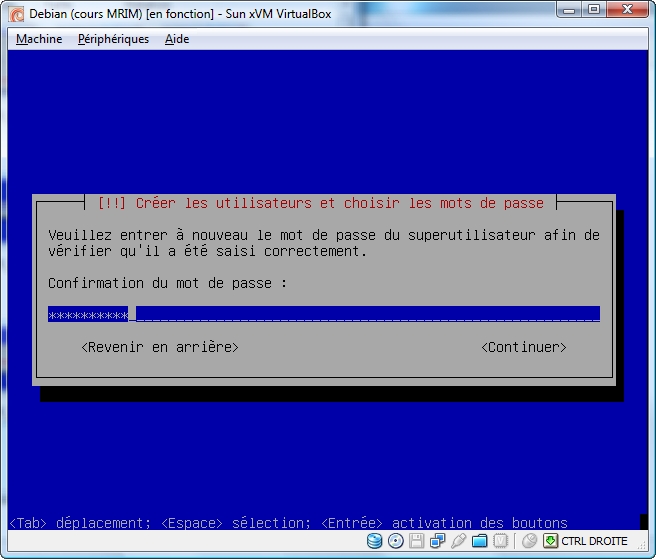
Task: Open the Aide menu
Action: coord(177,39)
